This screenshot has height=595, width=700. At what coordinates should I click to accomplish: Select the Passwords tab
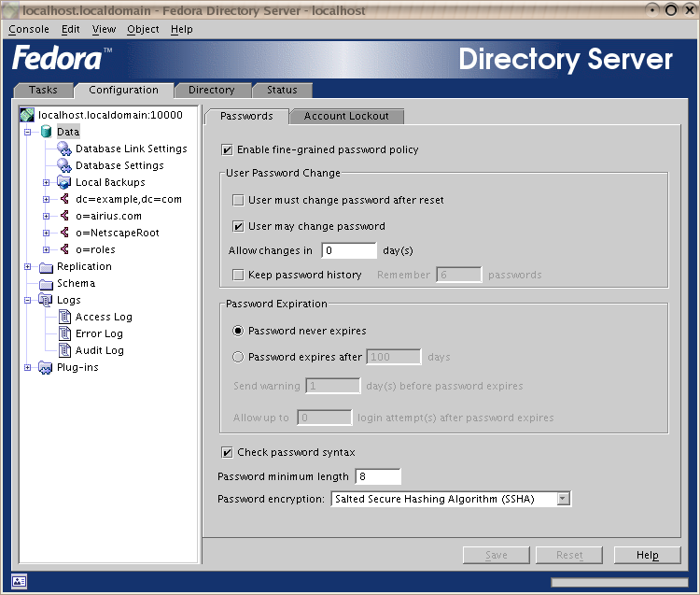click(246, 116)
